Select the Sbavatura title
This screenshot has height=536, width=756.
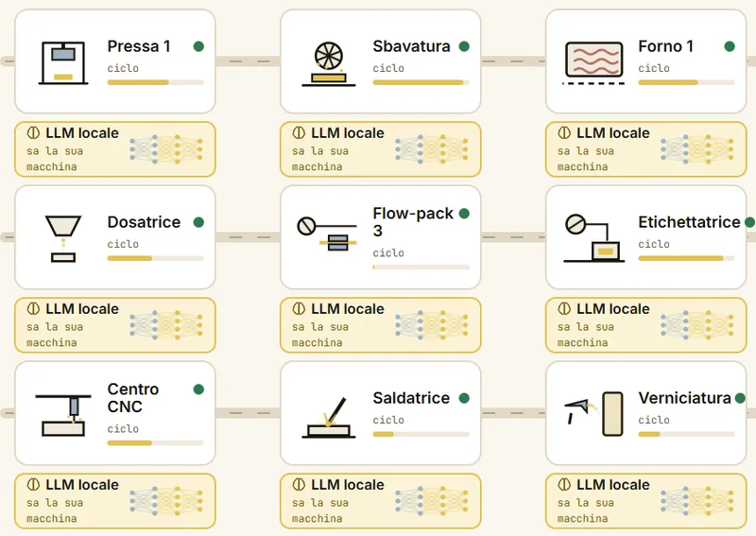[411, 46]
